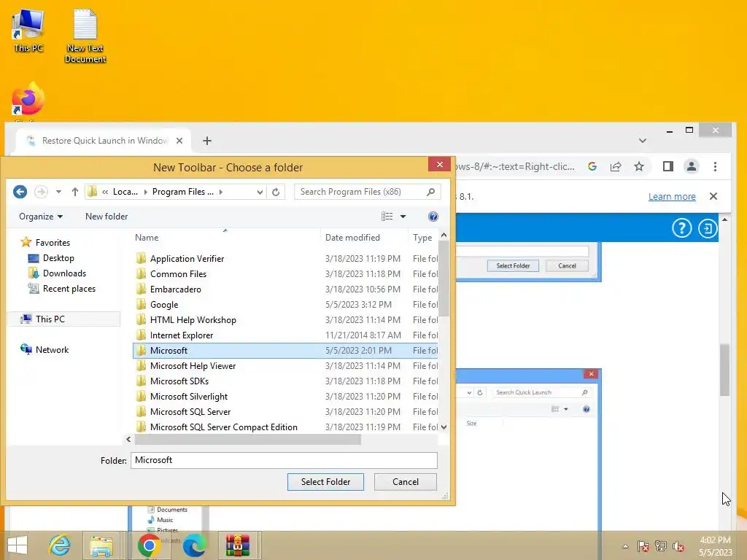
Task: Select the Microsoft Help Viewer folder
Action: pos(285,366)
